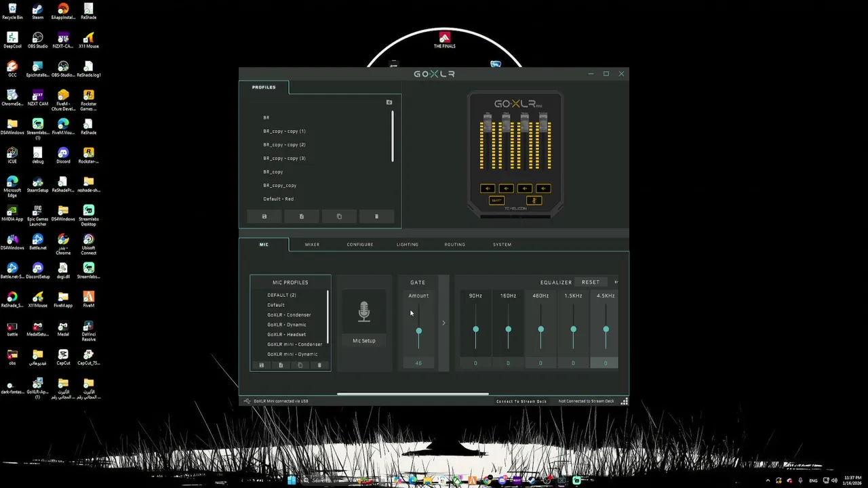Go to the Lighting tab

(408, 245)
